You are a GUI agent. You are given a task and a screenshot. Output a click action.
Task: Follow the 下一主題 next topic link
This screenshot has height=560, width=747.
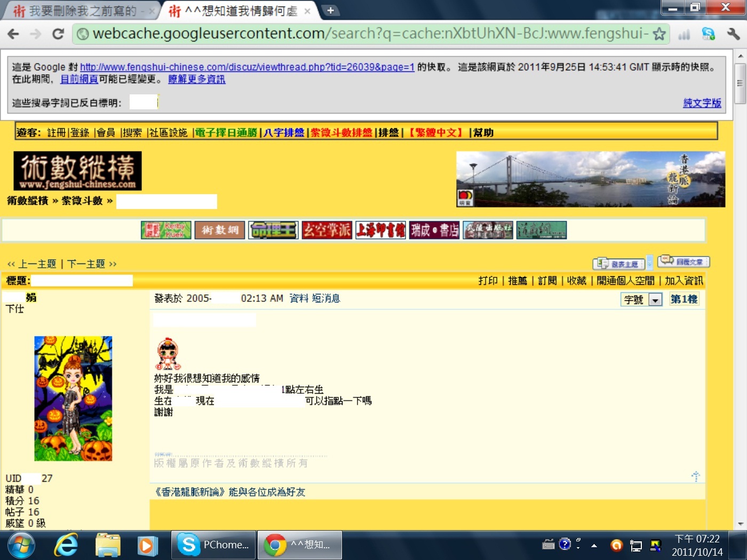tap(86, 264)
